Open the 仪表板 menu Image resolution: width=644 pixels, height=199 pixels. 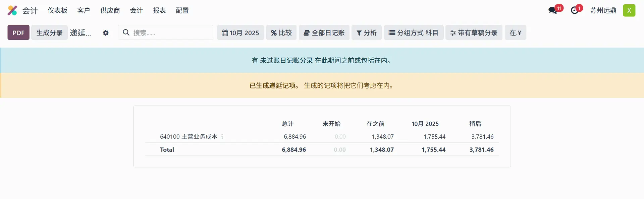(57, 10)
